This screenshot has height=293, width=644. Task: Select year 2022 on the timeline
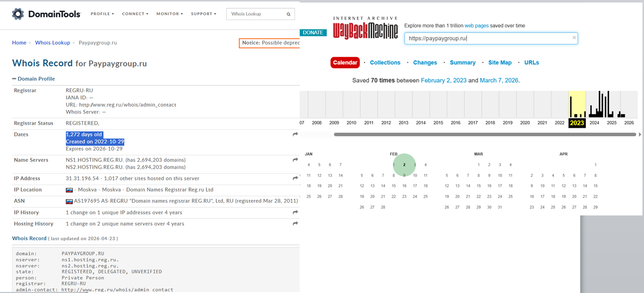[x=559, y=123]
